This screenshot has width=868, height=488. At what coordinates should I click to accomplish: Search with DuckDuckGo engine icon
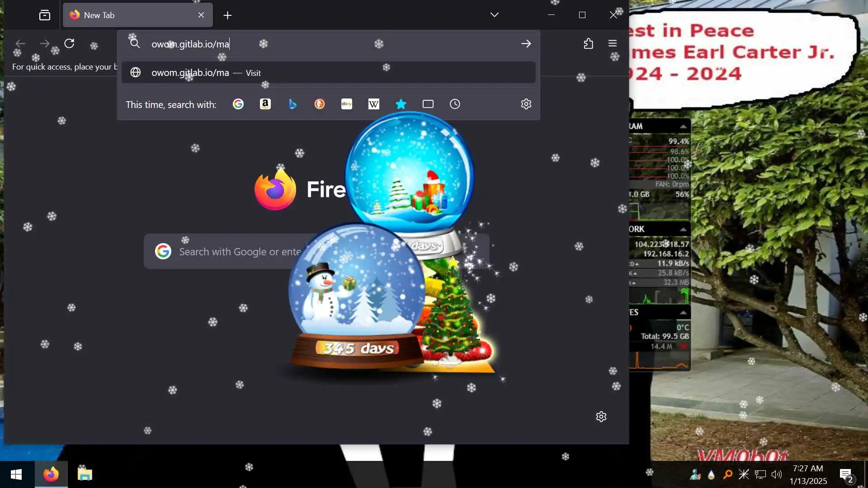pos(320,104)
